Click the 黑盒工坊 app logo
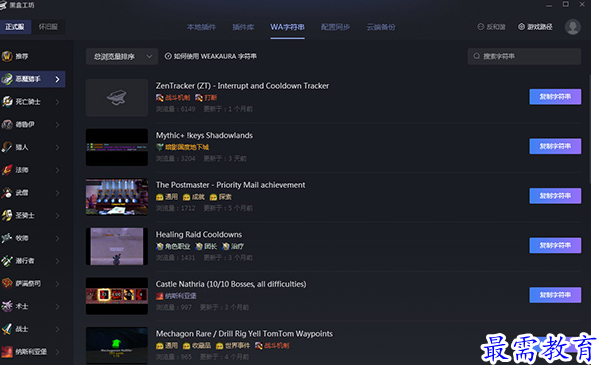This screenshot has height=380, width=605. (3, 5)
